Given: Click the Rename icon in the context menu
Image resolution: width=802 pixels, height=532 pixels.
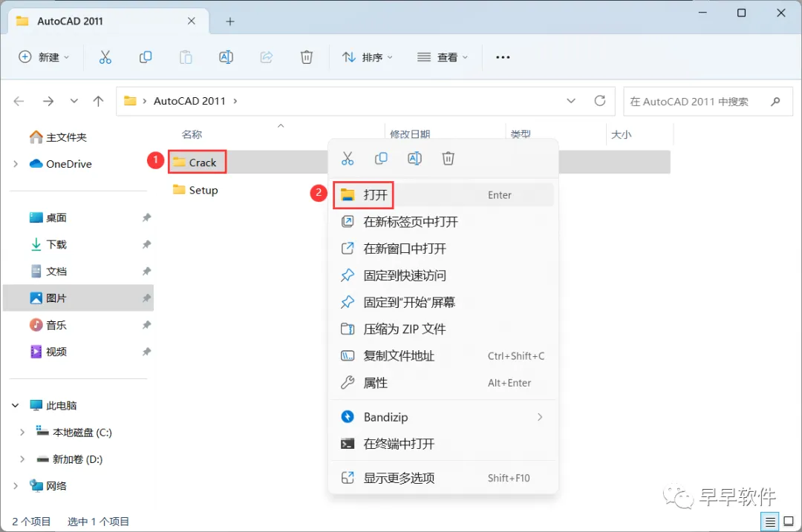Looking at the screenshot, I should pyautogui.click(x=415, y=159).
